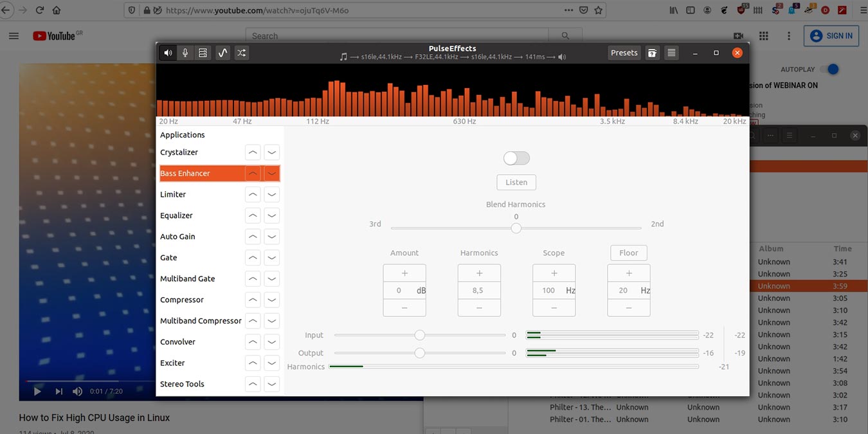
Task: Enable the Bass Enhancer power switch
Action: [516, 158]
